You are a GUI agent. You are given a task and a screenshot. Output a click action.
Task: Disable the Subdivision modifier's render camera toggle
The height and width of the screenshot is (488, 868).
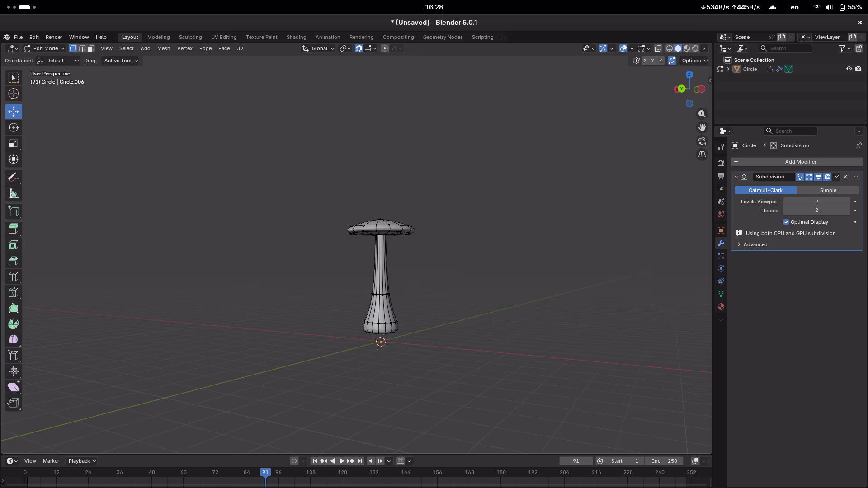click(x=827, y=177)
